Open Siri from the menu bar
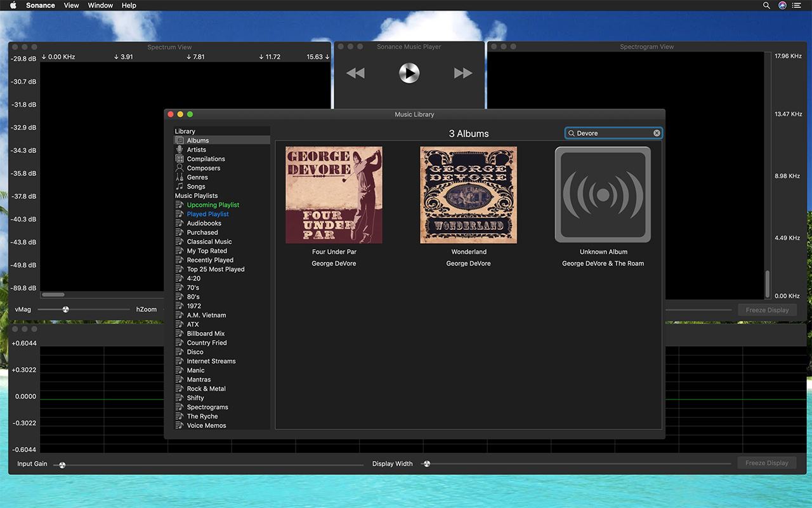 (x=782, y=5)
